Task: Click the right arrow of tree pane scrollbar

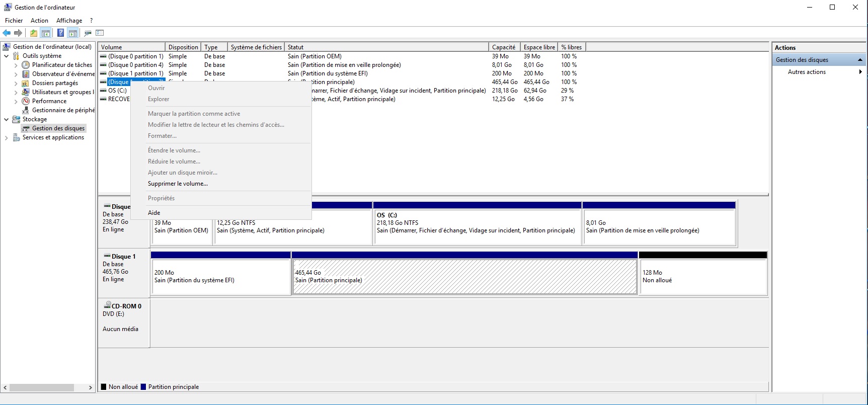Action: coord(91,387)
